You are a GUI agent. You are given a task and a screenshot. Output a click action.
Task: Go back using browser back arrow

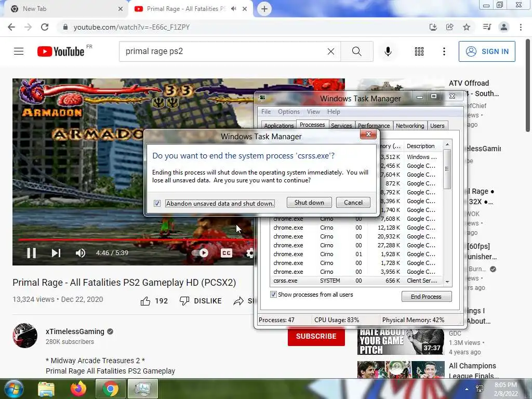[x=11, y=27]
